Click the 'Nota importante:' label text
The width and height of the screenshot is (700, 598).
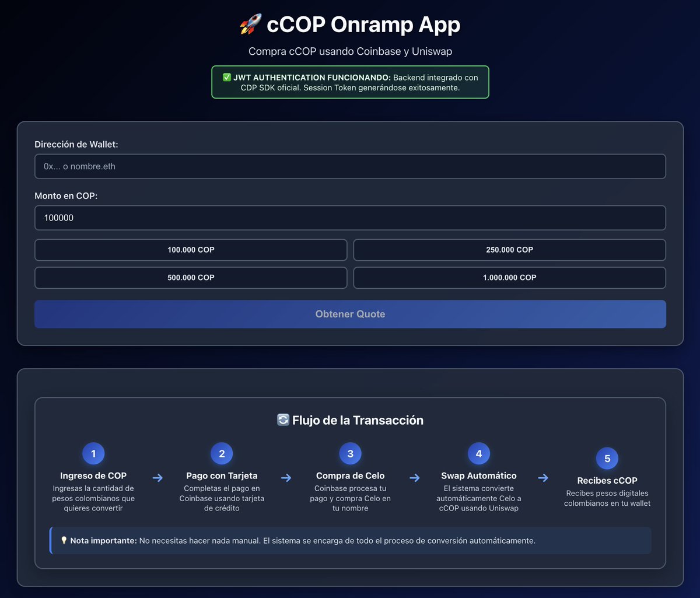tap(103, 541)
